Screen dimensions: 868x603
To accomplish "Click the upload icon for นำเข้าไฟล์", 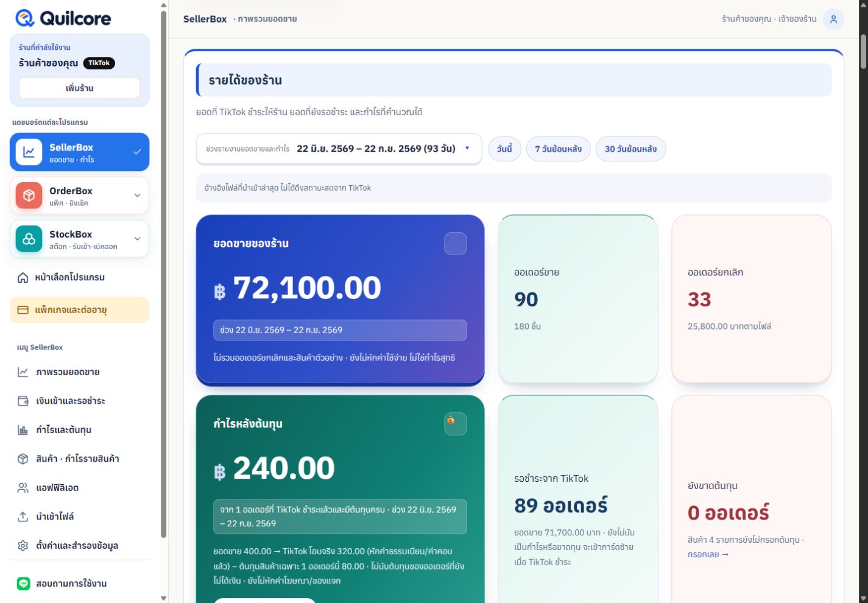I will tap(23, 517).
